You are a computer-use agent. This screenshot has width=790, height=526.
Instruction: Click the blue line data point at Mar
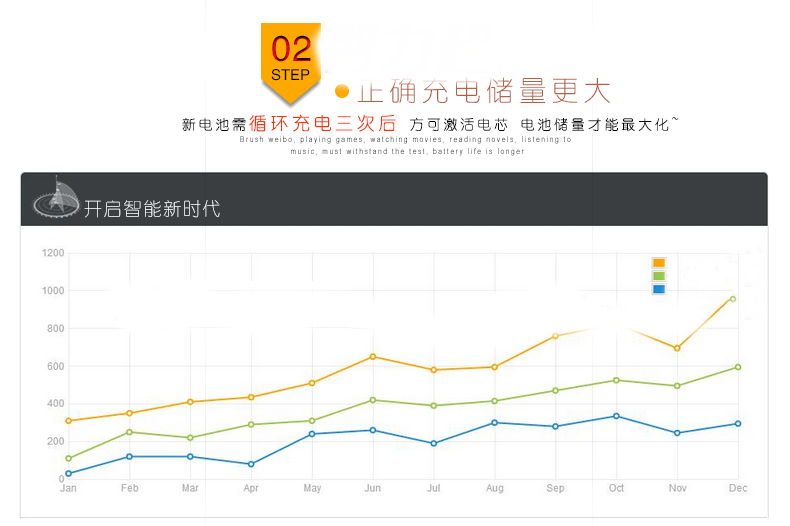[190, 456]
